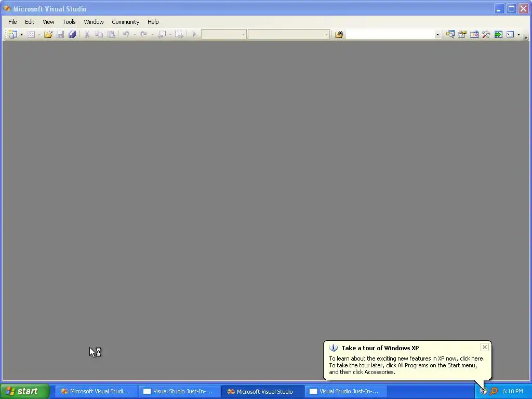This screenshot has width=532, height=399.
Task: Click the Redo arrow icon
Action: point(143,34)
